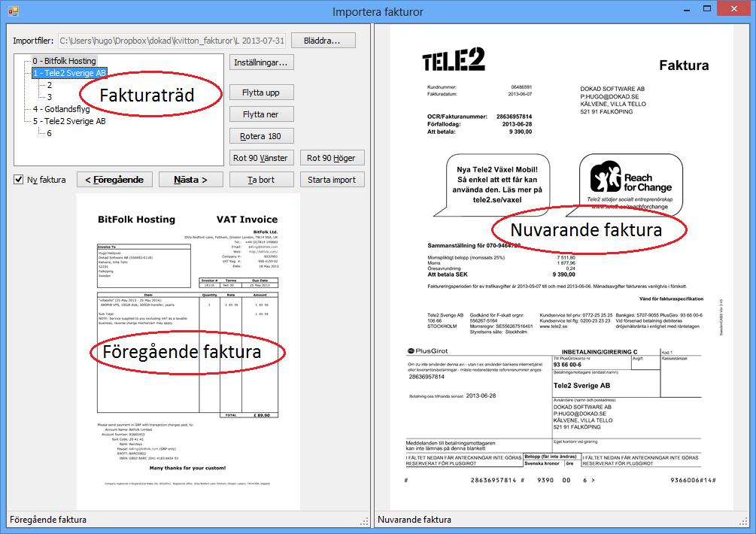The image size is (756, 534).
Task: Click the Tele2 logo on the invoice
Action: tap(453, 59)
